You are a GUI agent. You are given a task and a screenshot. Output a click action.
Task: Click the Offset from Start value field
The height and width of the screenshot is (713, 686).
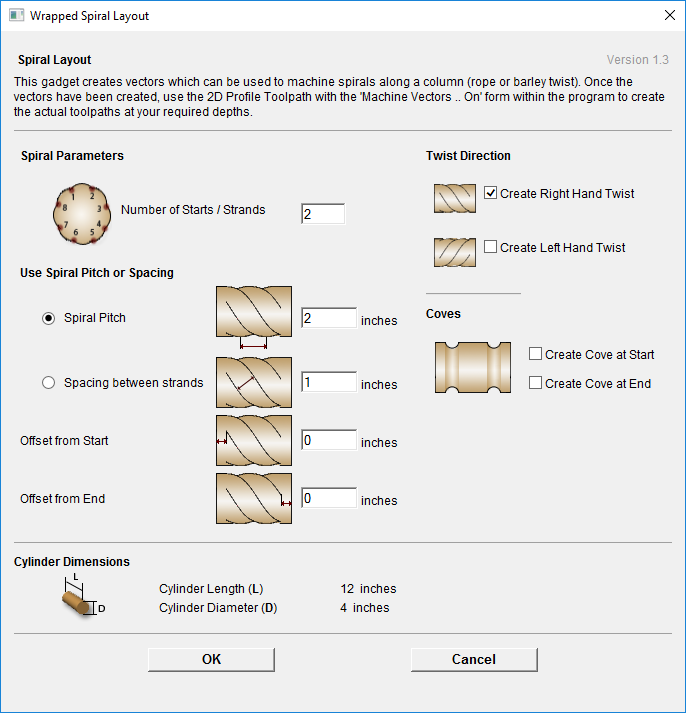329,440
